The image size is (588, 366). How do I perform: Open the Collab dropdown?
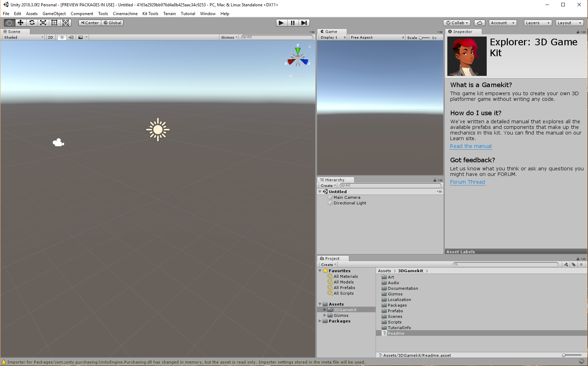tap(457, 23)
